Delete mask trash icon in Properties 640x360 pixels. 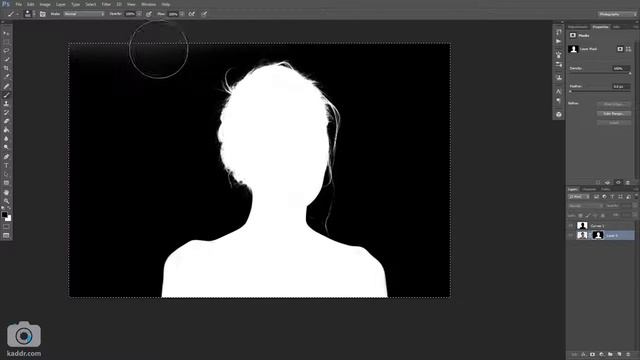click(x=628, y=182)
